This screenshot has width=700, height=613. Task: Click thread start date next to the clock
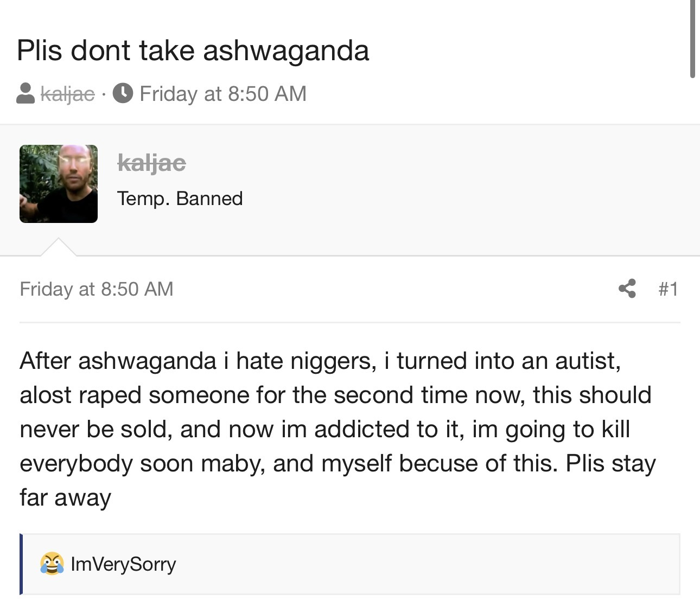[x=223, y=94]
